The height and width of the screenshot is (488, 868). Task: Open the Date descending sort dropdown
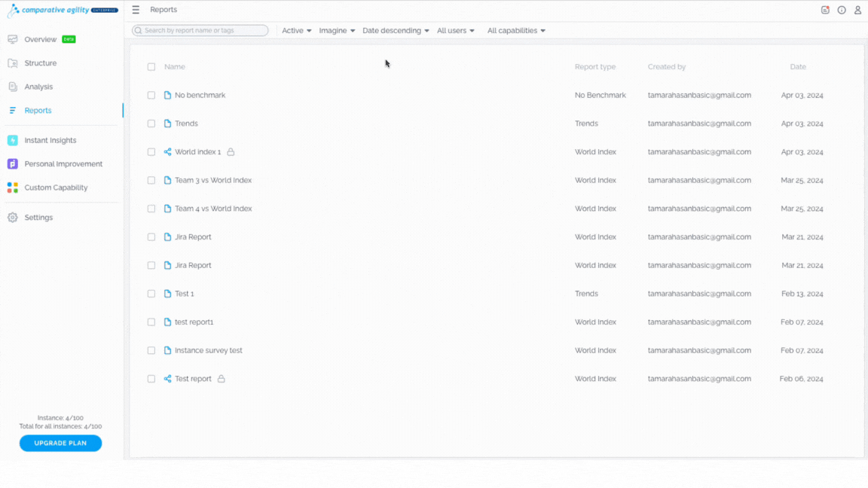(x=396, y=30)
